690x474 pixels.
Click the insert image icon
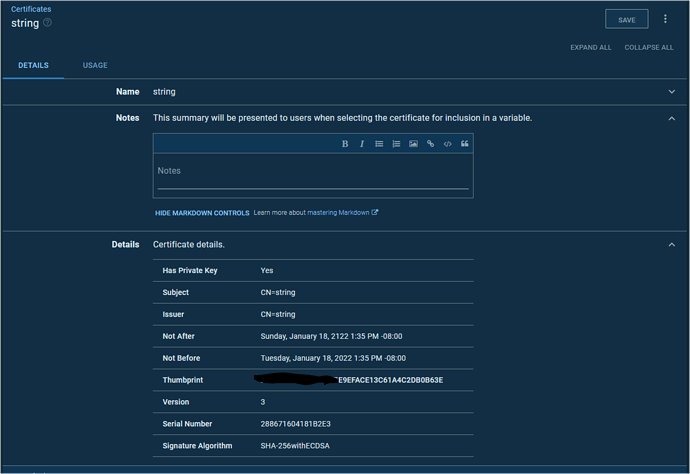413,144
